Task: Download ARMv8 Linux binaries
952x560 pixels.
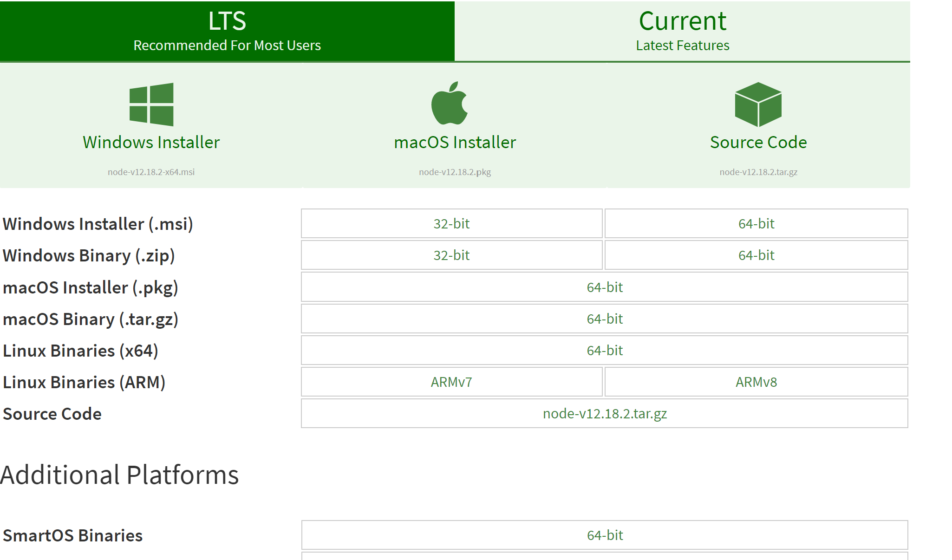Action: (x=756, y=382)
